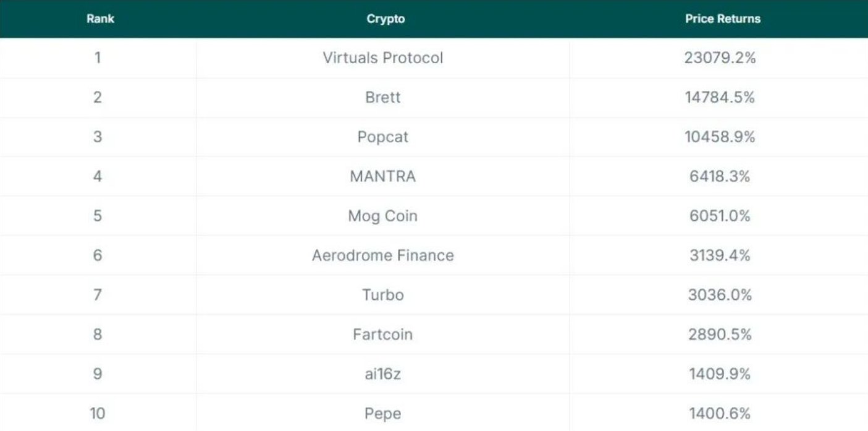Click the Crypto column header

pos(386,19)
